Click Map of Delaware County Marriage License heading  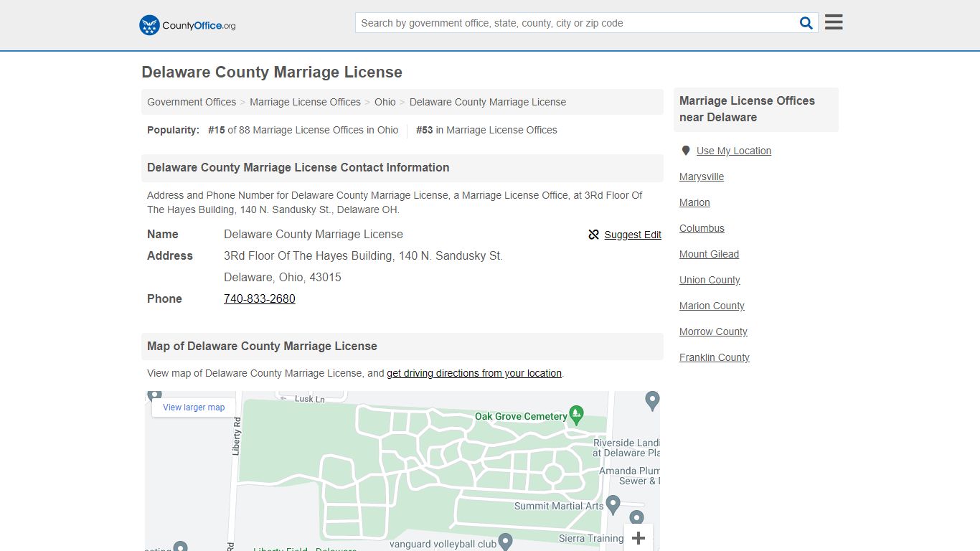262,346
